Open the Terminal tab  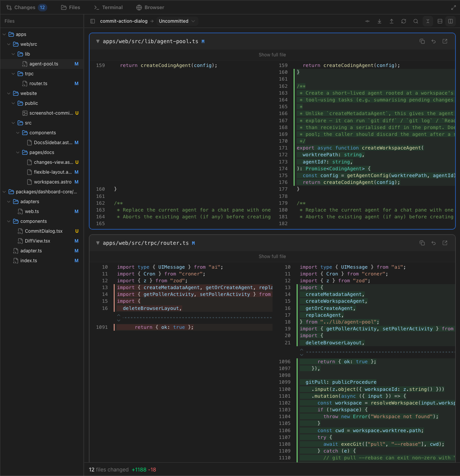108,8
